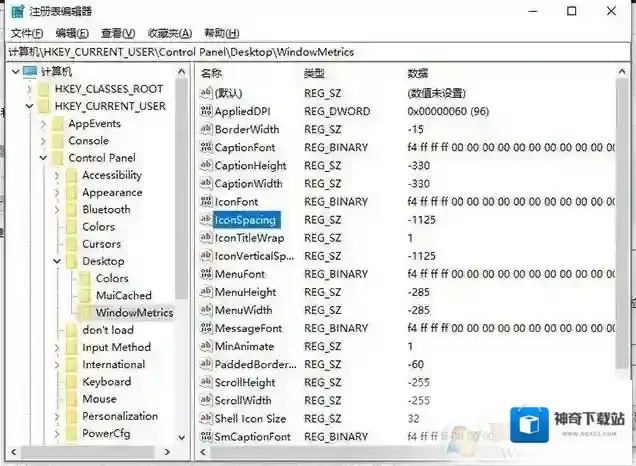
Task: Collapse the Control Panel key
Action: [43, 158]
